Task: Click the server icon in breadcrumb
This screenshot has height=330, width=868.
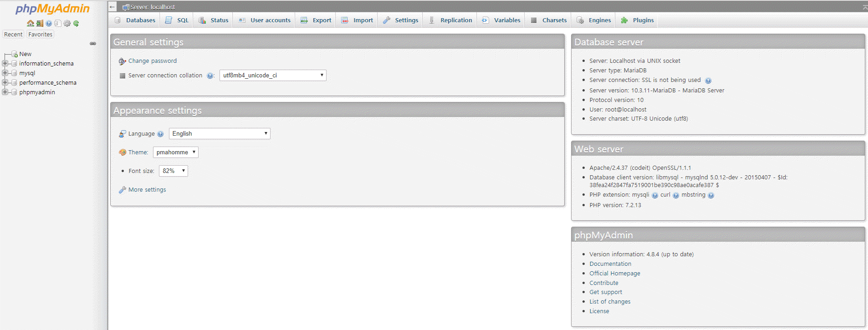Action: [x=126, y=7]
